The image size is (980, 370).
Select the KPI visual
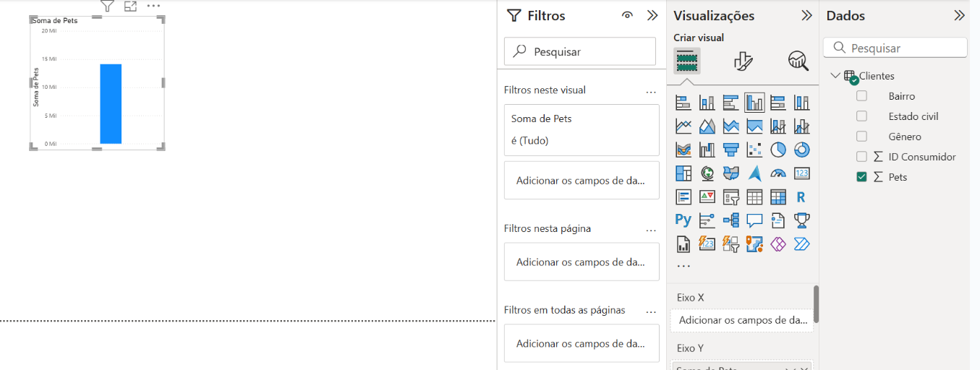pyautogui.click(x=707, y=197)
